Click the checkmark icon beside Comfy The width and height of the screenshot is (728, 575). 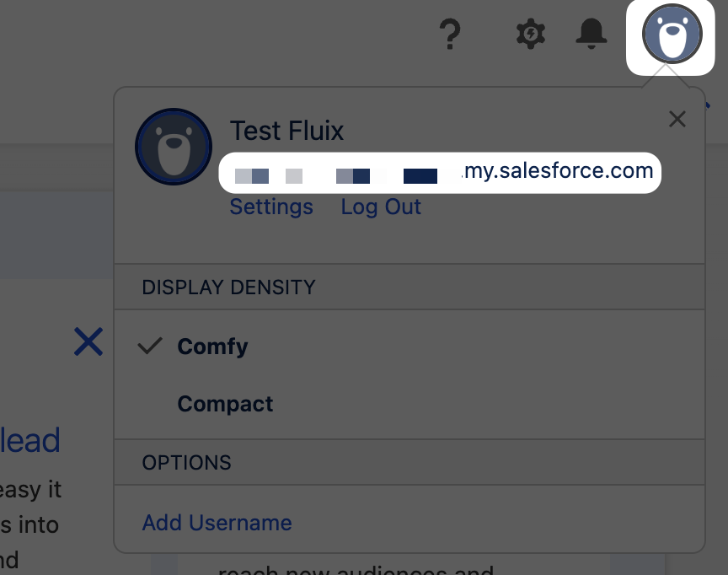(x=150, y=347)
